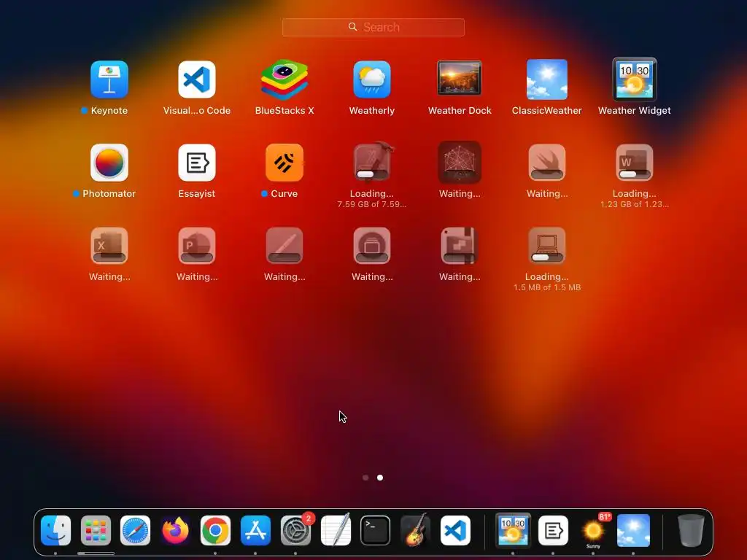The height and width of the screenshot is (560, 747).
Task: Click the "BlueStacks X" label text
Action: (x=285, y=111)
